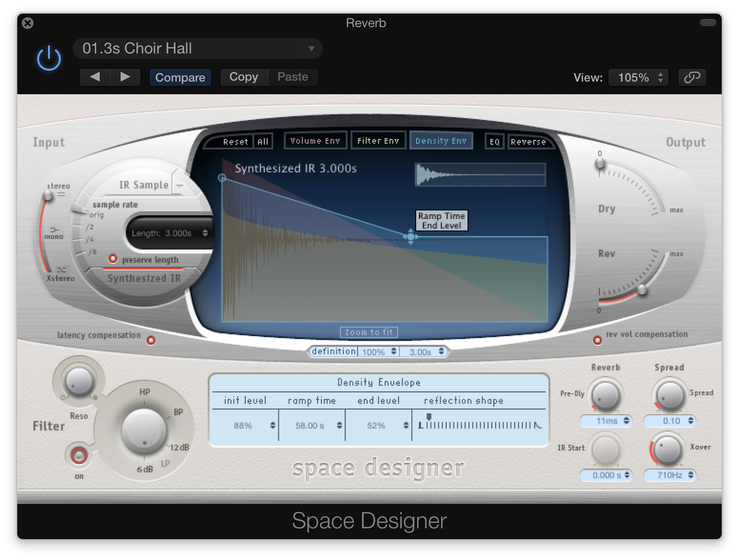This screenshot has width=739, height=560.
Task: Adjust init level 88% stepper
Action: pyautogui.click(x=273, y=425)
